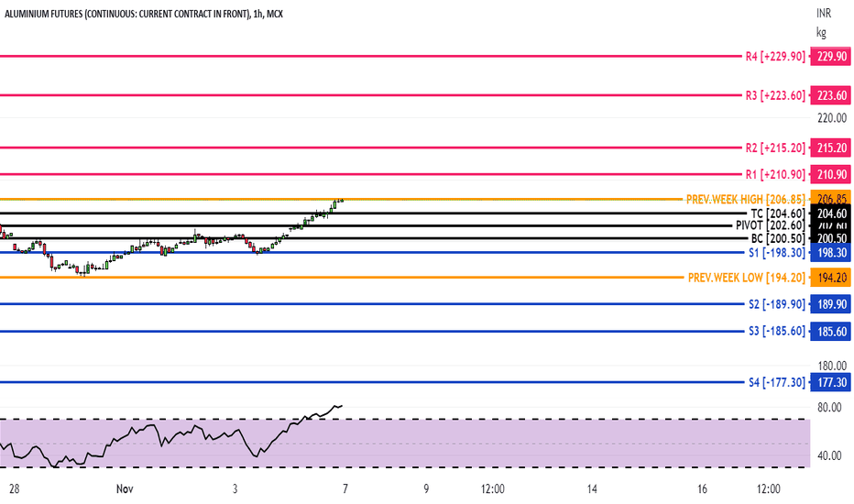
Task: Click the 14 date on time axis
Action: click(x=592, y=488)
